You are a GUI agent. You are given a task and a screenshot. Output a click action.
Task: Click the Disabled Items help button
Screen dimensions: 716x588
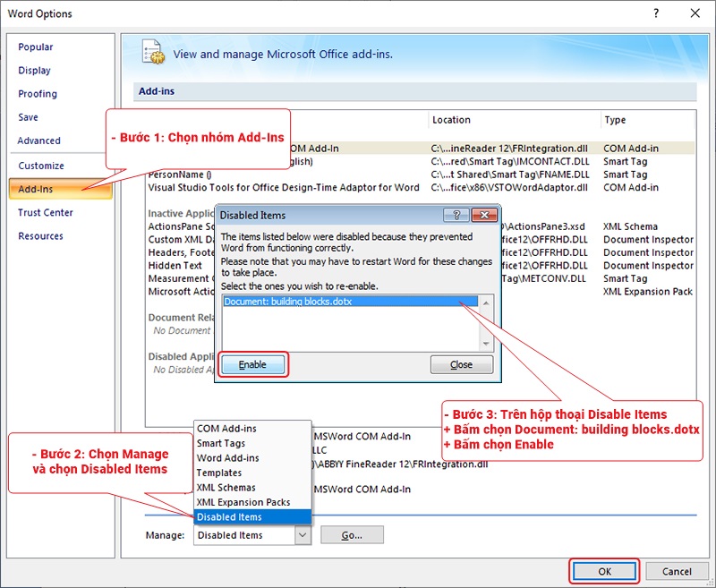click(x=456, y=215)
